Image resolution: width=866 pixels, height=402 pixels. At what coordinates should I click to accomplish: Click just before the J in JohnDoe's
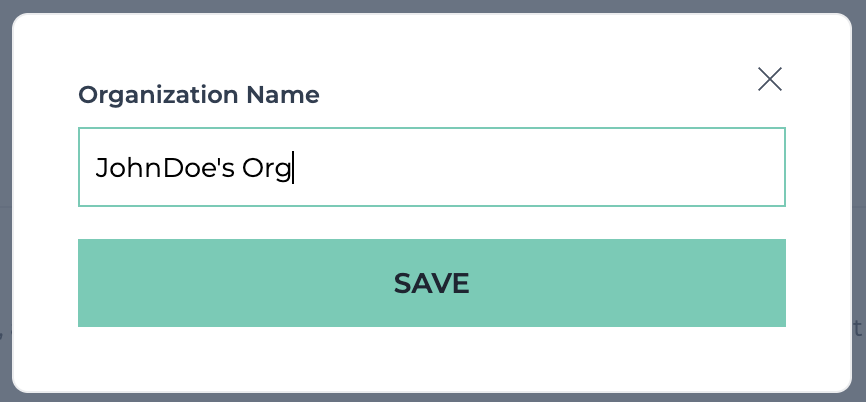(96, 168)
